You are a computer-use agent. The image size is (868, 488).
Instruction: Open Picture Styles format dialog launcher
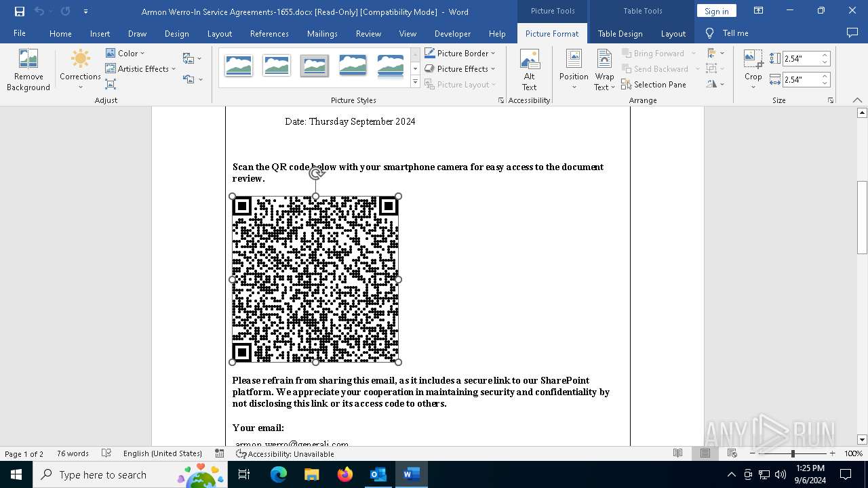pyautogui.click(x=501, y=100)
